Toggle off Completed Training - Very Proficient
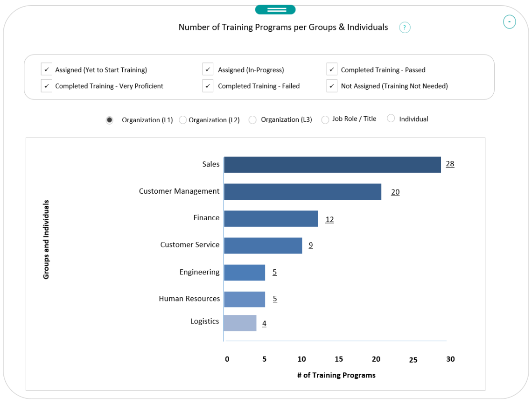Image resolution: width=532 pixels, height=406 pixels. tap(46, 86)
